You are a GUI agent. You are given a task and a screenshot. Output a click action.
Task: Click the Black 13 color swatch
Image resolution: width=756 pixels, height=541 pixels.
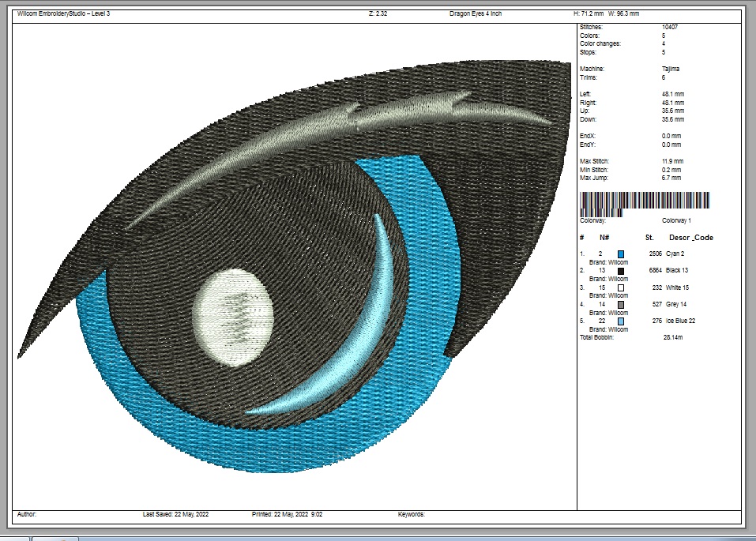click(621, 271)
